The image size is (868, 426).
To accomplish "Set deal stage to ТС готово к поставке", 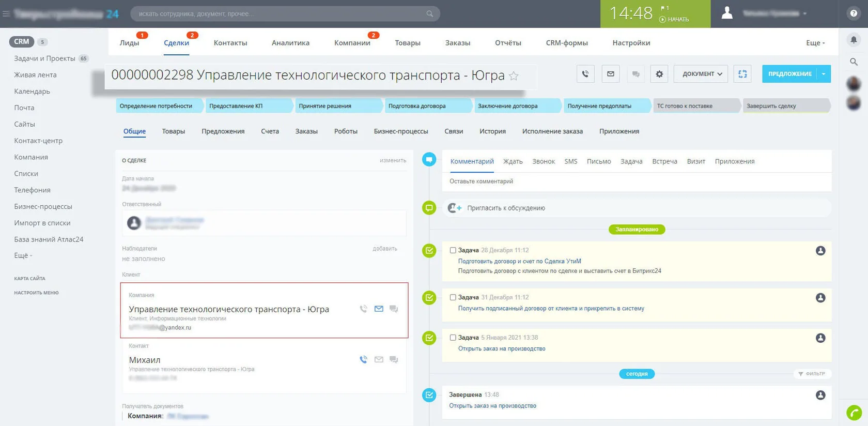I will (x=696, y=106).
